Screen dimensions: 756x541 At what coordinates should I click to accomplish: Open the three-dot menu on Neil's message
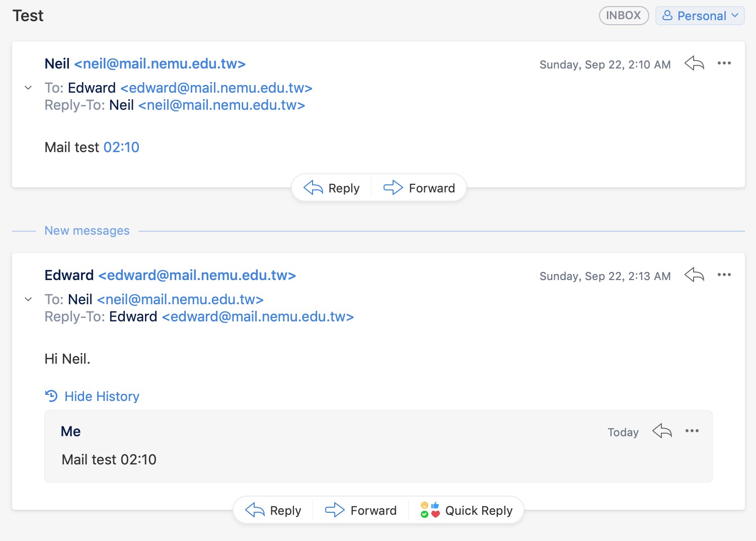724,63
